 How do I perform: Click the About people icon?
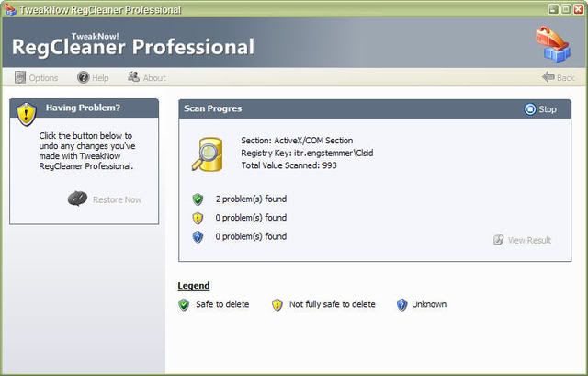[133, 77]
